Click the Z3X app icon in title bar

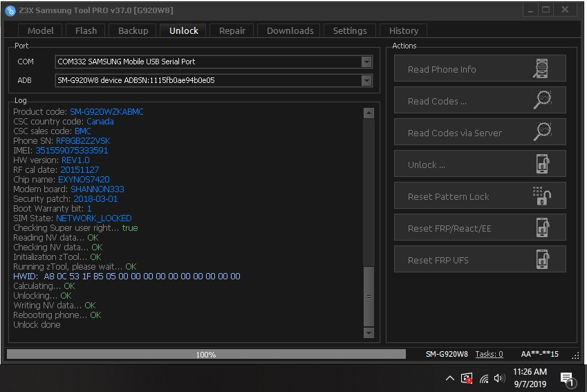(10, 10)
